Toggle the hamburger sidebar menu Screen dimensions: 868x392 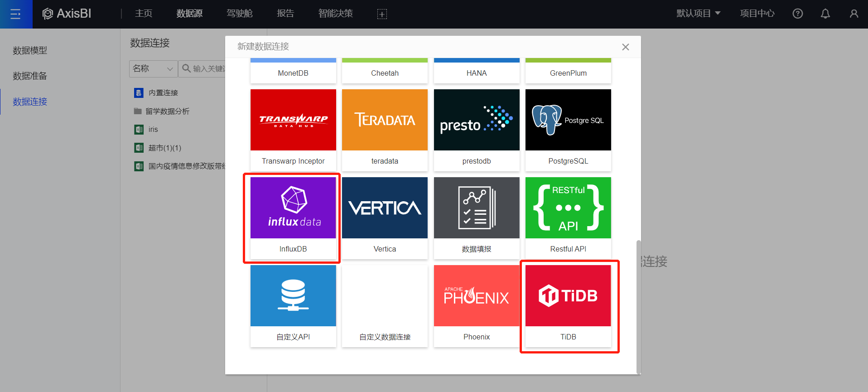tap(16, 14)
